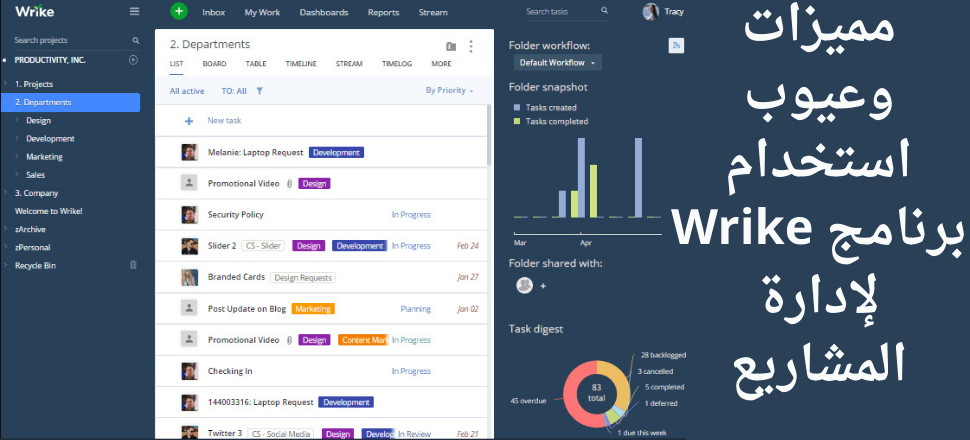Image resolution: width=970 pixels, height=440 pixels.
Task: Switch to the TIMELINE view tab
Action: point(301,64)
